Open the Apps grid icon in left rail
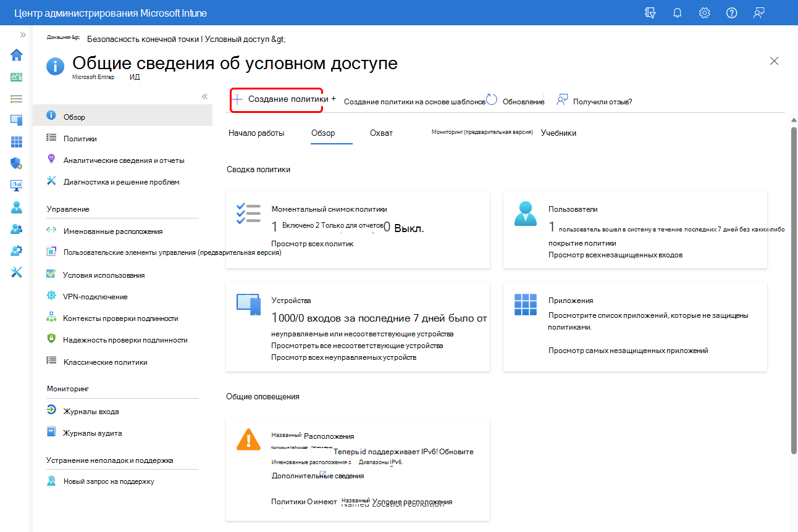Image resolution: width=798 pixels, height=532 pixels. click(x=17, y=142)
